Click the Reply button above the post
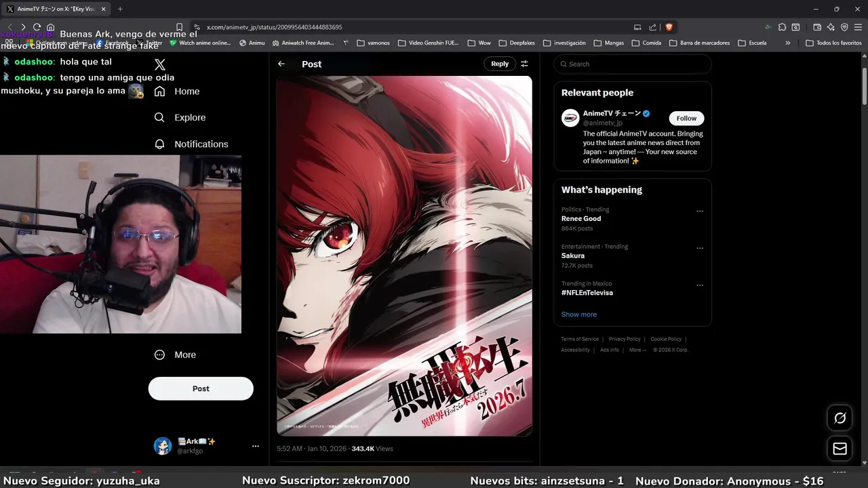The width and height of the screenshot is (868, 488). (500, 64)
